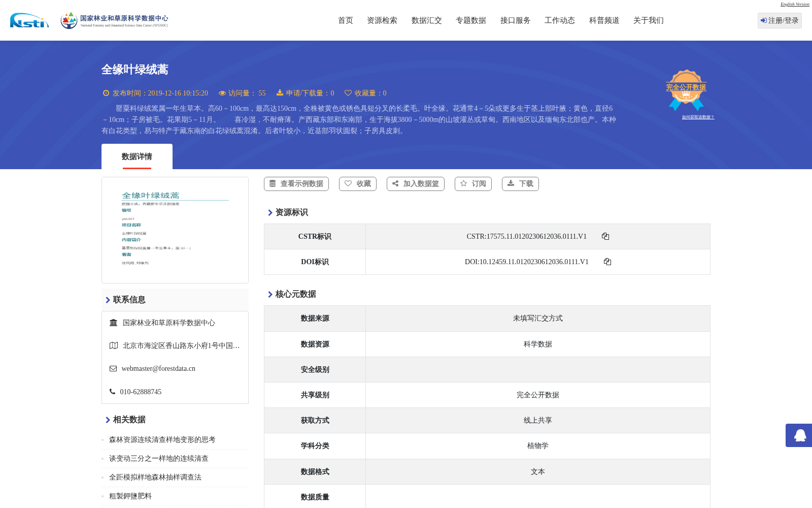This screenshot has width=812, height=508.
Task: Select the 数据详情 tab
Action: [x=137, y=156]
